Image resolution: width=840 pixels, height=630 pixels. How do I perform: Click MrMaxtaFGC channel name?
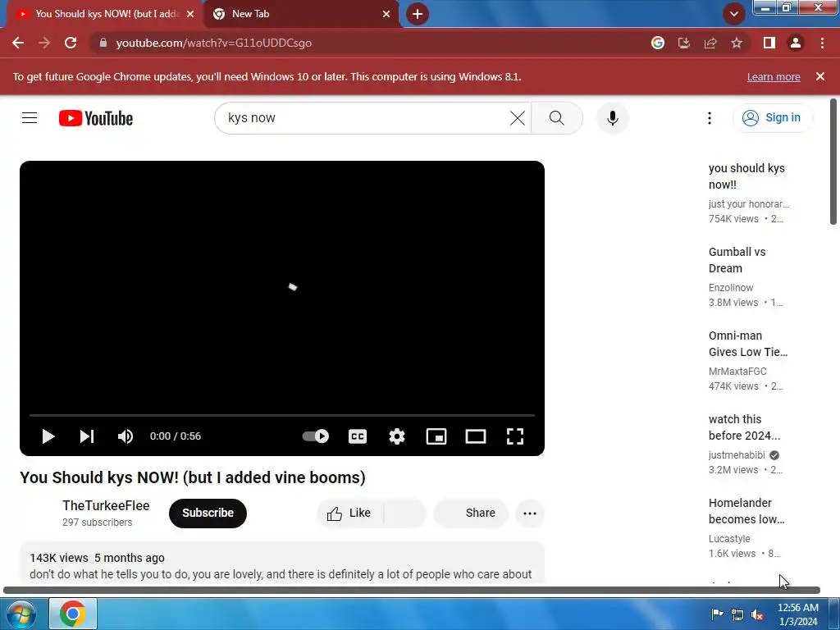point(737,372)
